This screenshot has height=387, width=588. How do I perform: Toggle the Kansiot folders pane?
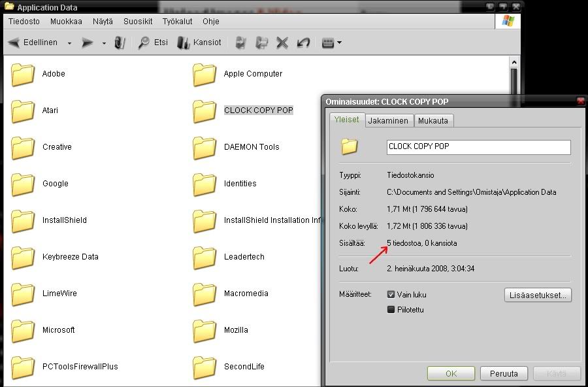(x=199, y=42)
